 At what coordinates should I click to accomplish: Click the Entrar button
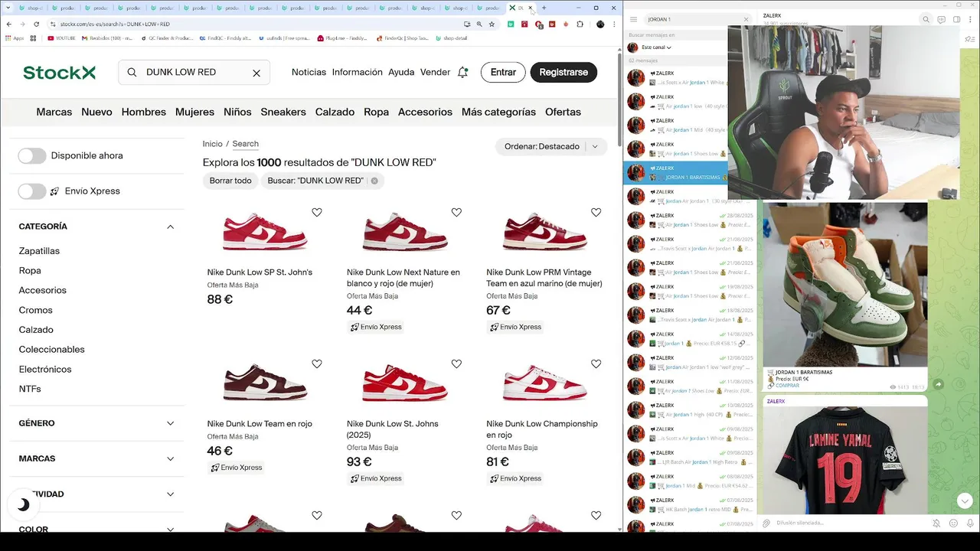click(x=503, y=72)
